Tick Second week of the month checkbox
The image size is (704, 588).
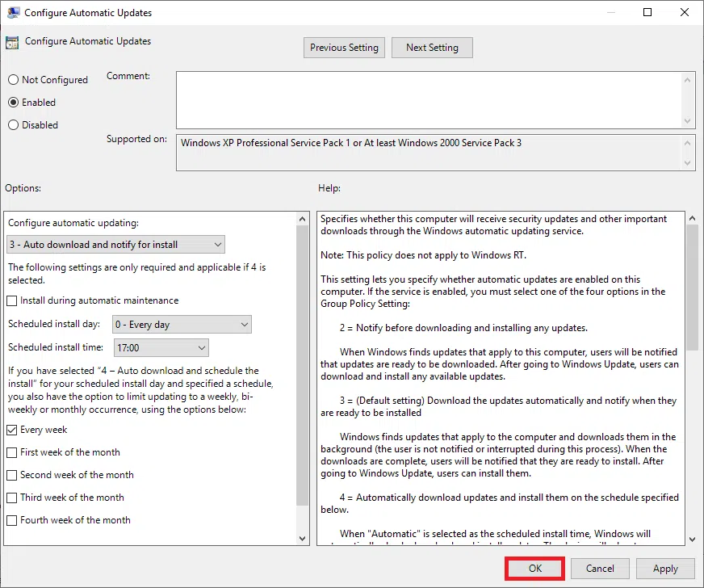pyautogui.click(x=12, y=475)
